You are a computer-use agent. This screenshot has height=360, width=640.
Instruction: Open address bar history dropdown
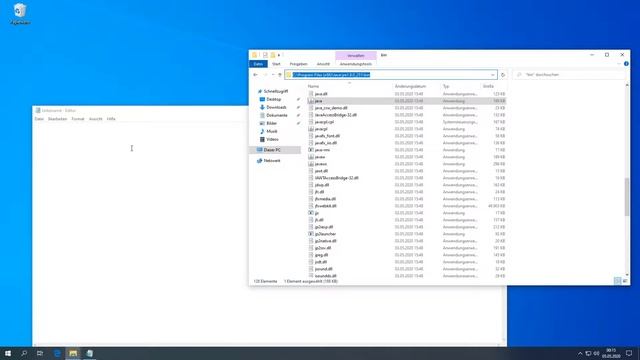pyautogui.click(x=493, y=75)
